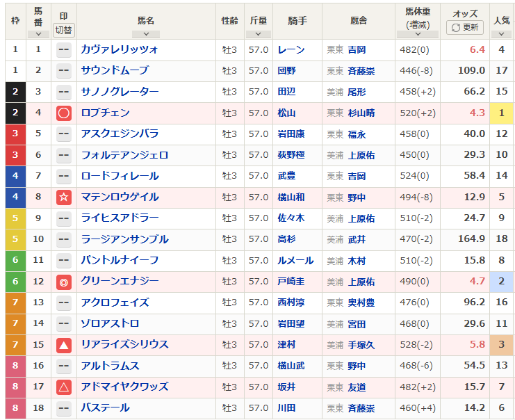This screenshot has width=515, height=420.
Task: Open trainer 友道's link in row 17
Action: (357, 387)
